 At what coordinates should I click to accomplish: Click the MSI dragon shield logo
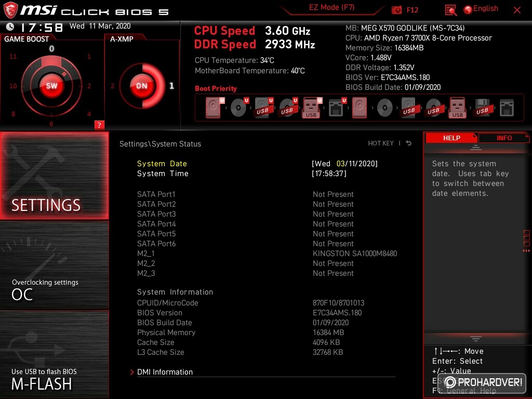[x=10, y=10]
